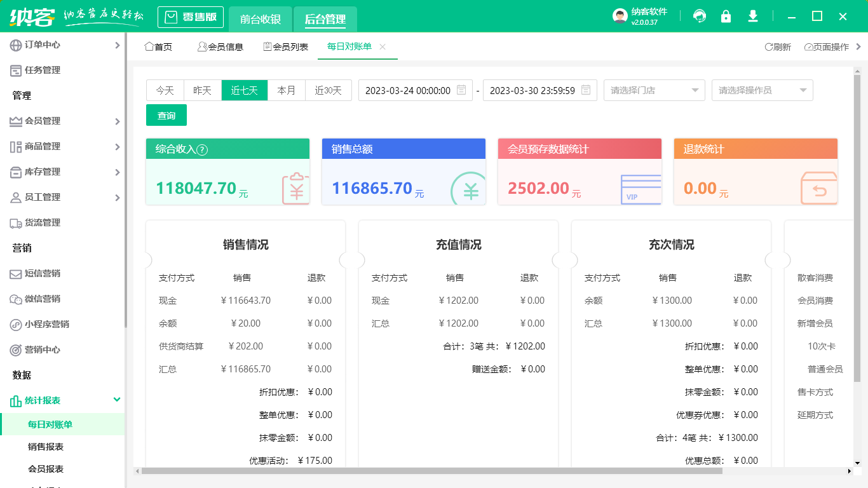This screenshot has height=488, width=868.
Task: Enable the 本月 date range
Action: [x=286, y=90]
